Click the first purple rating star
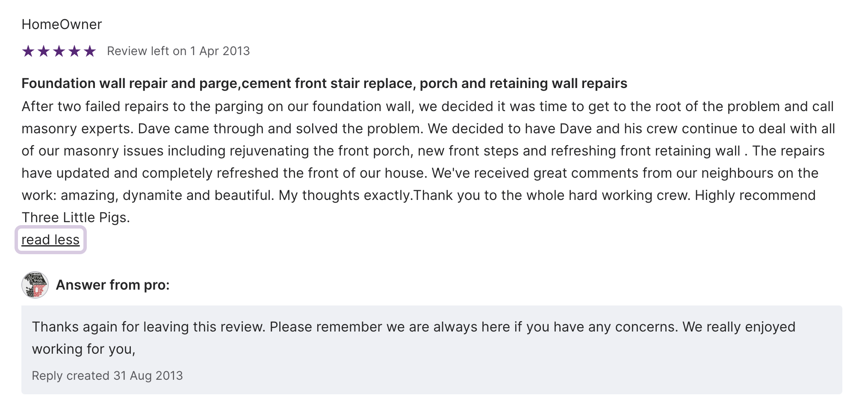Viewport: 868px width, 399px height. [28, 51]
